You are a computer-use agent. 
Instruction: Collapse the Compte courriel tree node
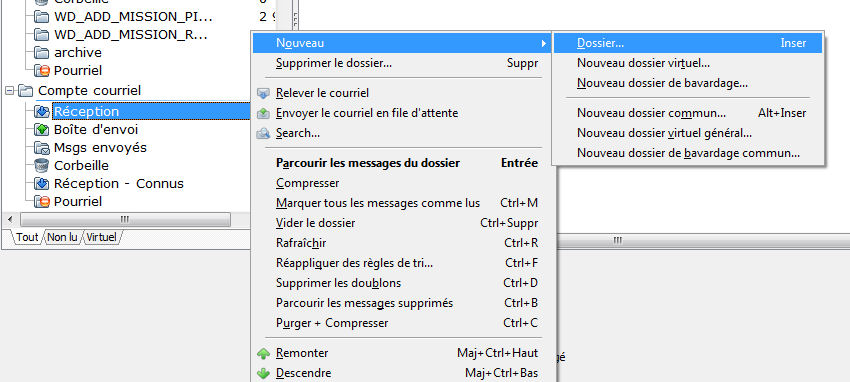pos(9,90)
